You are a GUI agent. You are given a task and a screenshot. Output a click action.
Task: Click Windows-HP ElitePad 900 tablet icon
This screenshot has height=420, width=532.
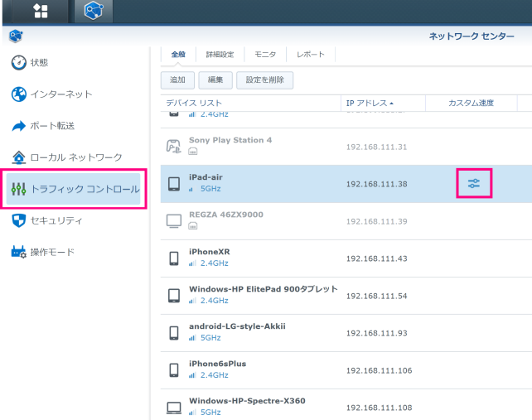174,296
